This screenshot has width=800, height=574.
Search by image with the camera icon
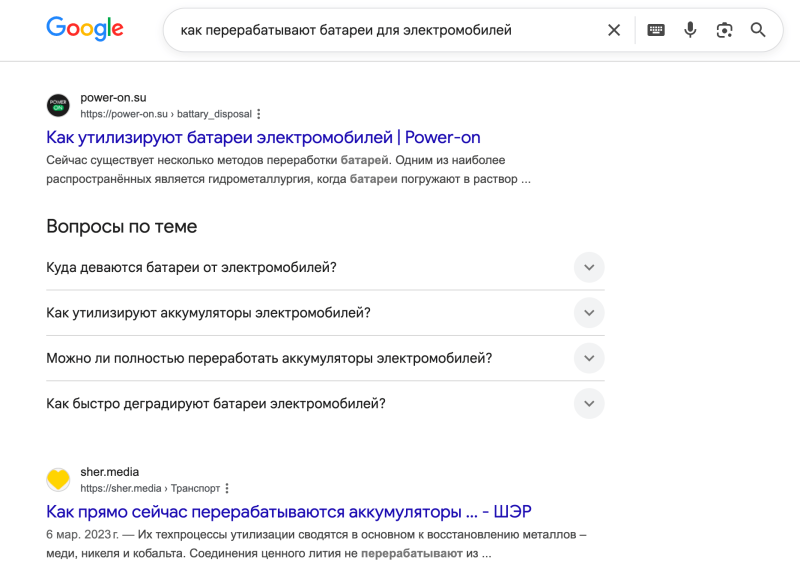pos(724,30)
